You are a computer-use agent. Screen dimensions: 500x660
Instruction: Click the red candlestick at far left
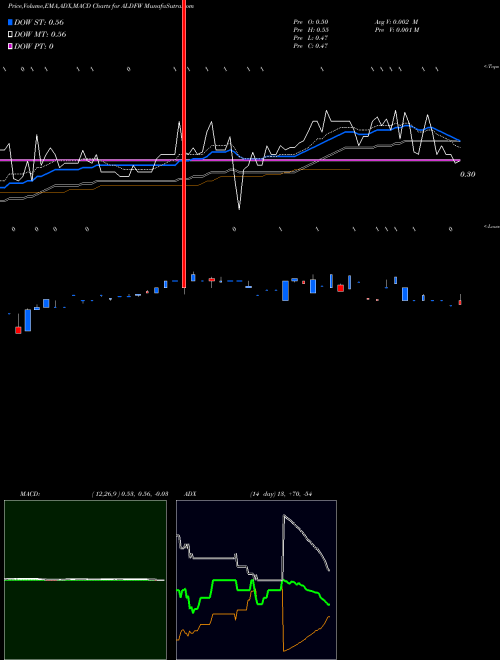[18, 330]
